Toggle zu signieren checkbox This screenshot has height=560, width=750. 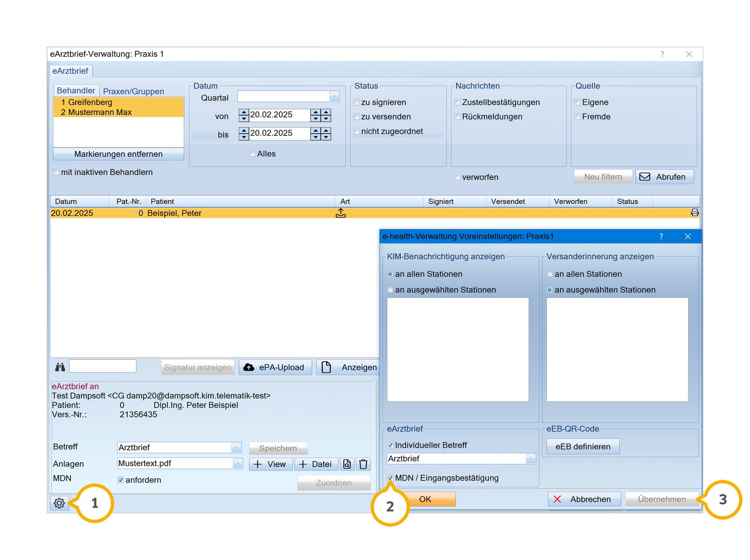tap(356, 103)
